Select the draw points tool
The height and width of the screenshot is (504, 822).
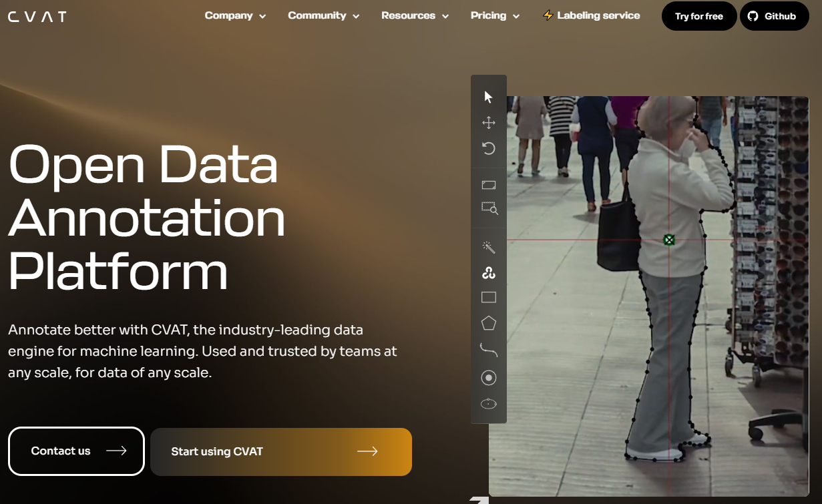point(489,378)
